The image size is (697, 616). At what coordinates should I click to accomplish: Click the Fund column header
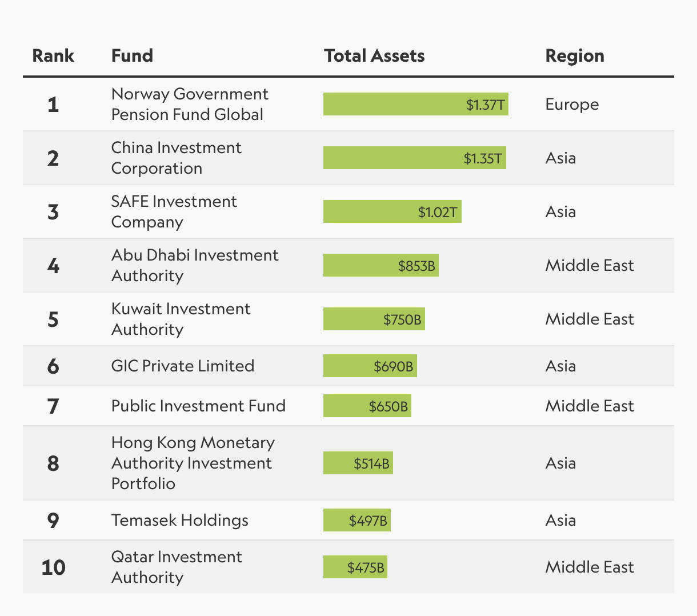point(132,55)
